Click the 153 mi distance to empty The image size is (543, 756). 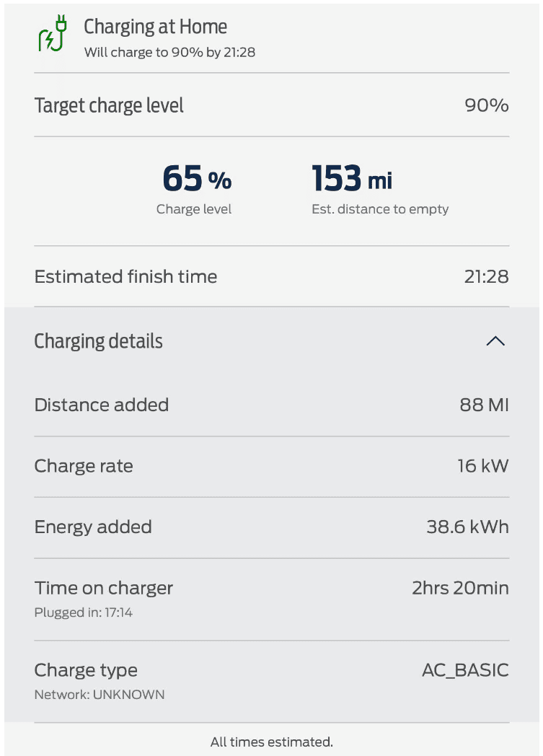tap(352, 178)
